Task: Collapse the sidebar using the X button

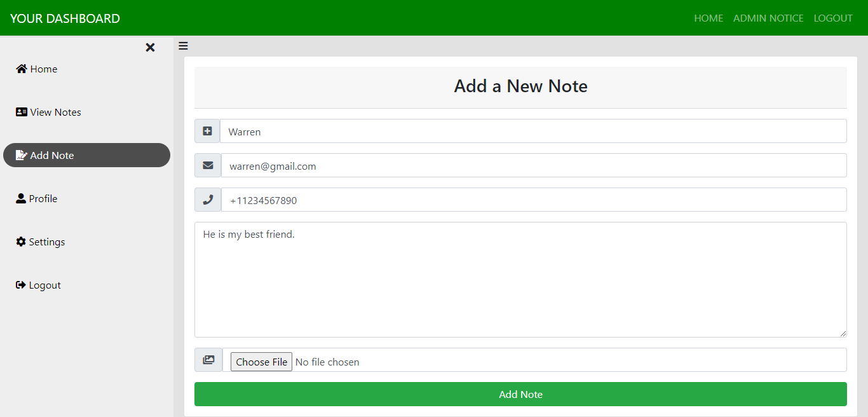Action: click(x=150, y=47)
